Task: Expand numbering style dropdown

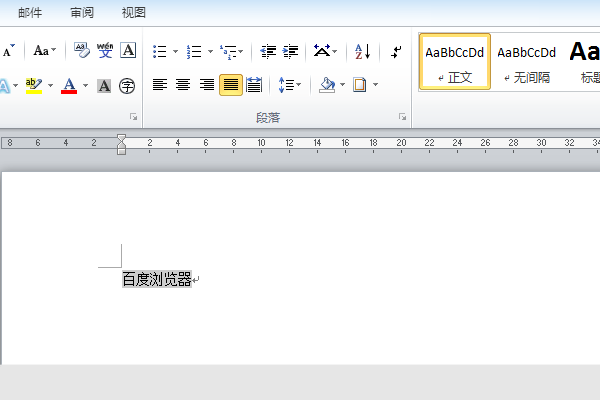Action: point(210,51)
